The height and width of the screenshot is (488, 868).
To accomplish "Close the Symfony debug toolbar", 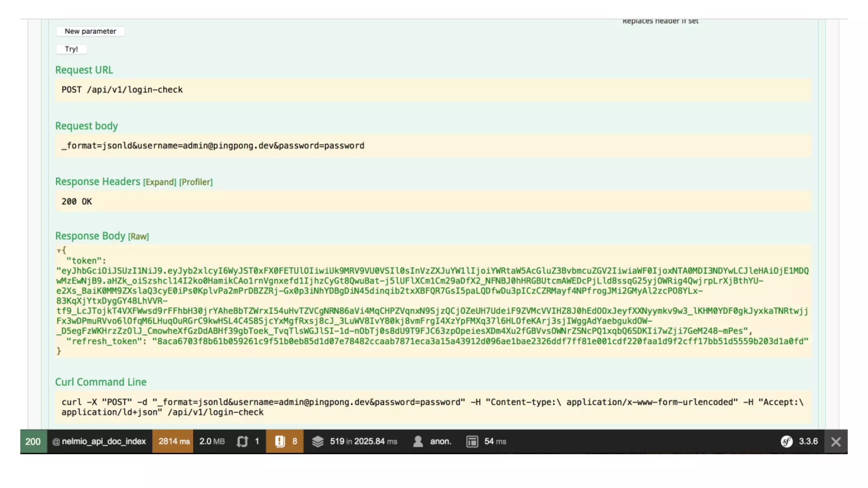I will [836, 442].
